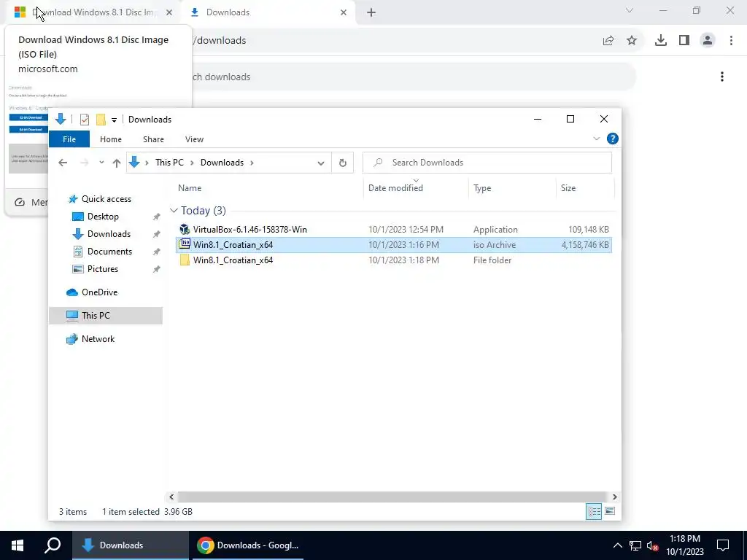Screen dimensions: 747x560
Task: Click Downloads in the address breadcrumb
Action: [x=222, y=163]
